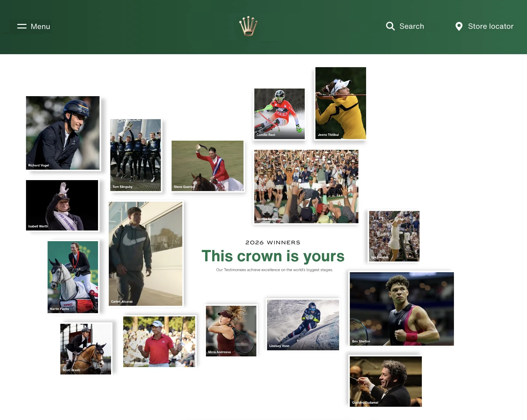The height and width of the screenshot is (420, 527).
Task: Open the hamburger Menu icon
Action: point(22,26)
